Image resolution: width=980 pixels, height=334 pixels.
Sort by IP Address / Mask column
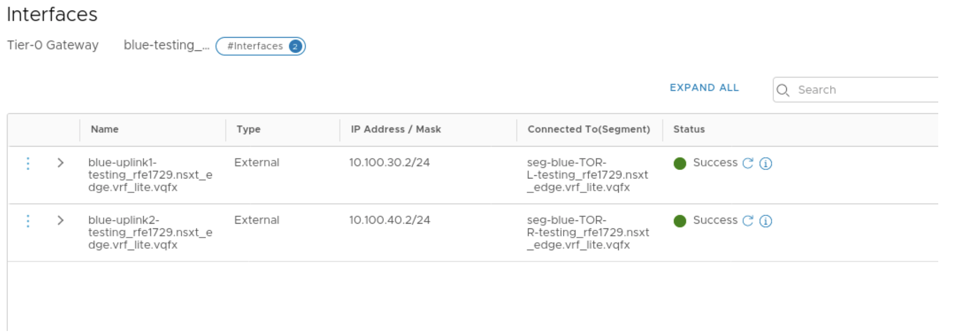pyautogui.click(x=395, y=129)
